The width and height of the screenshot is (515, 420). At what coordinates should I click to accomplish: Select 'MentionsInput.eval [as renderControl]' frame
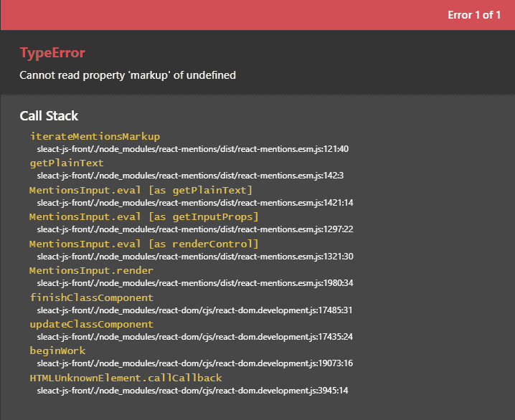(143, 244)
